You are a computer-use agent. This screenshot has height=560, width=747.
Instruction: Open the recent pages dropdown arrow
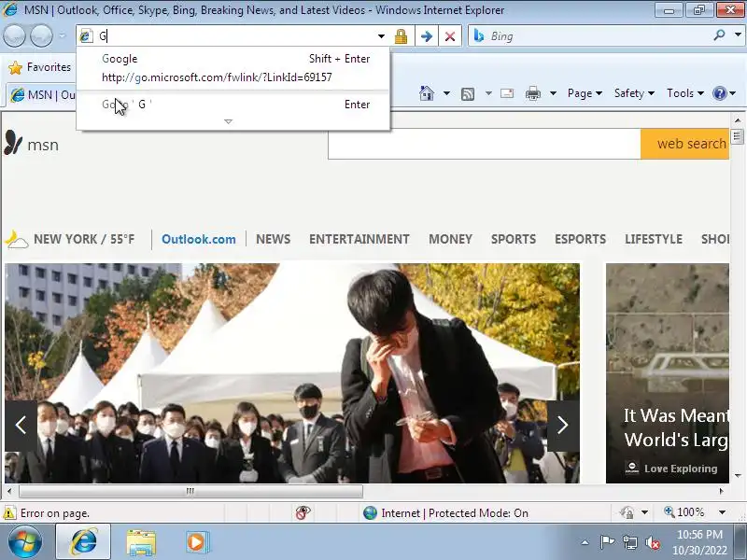62,35
